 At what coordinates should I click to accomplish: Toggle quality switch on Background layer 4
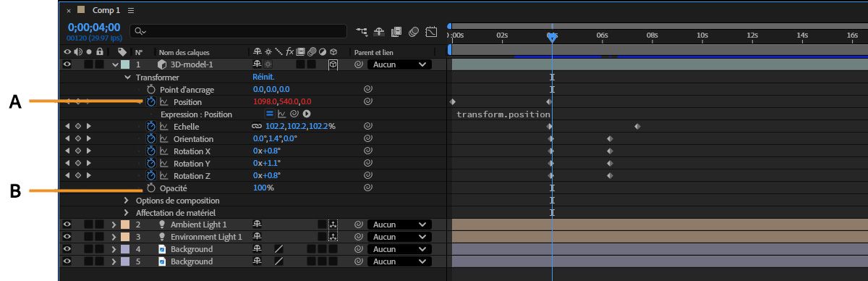[x=278, y=249]
